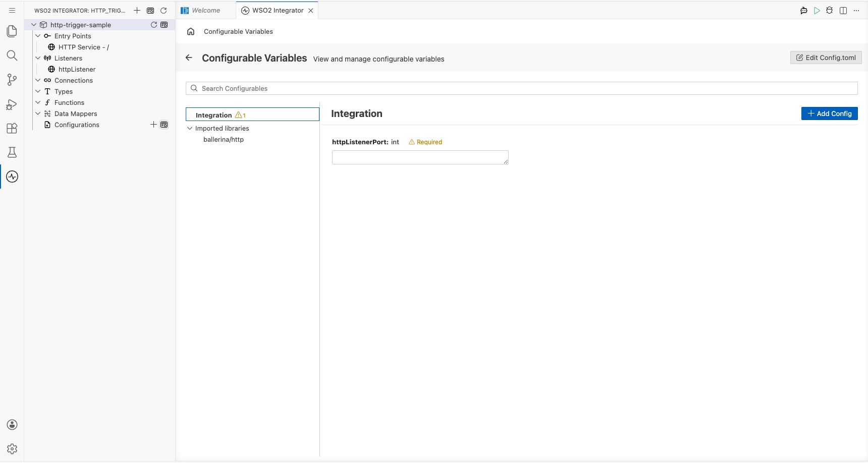Click the Edit Config.toml button
868x463 pixels.
point(826,57)
